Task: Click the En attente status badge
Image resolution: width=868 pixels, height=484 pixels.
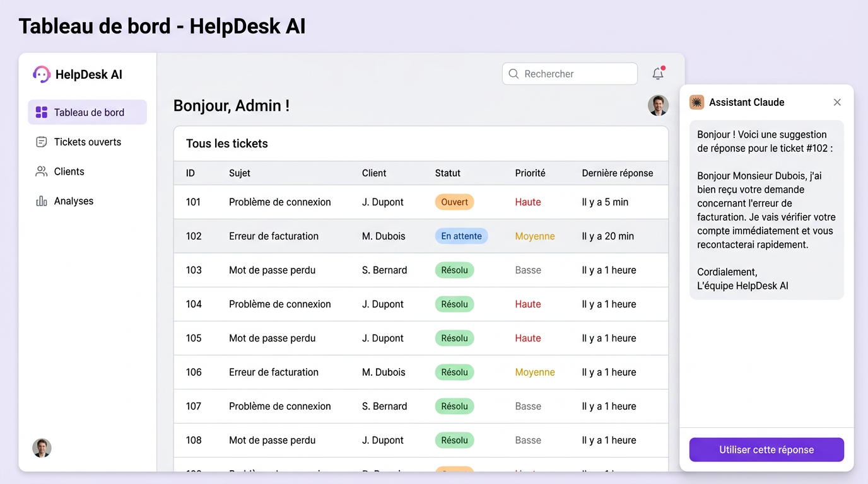Action: 461,236
